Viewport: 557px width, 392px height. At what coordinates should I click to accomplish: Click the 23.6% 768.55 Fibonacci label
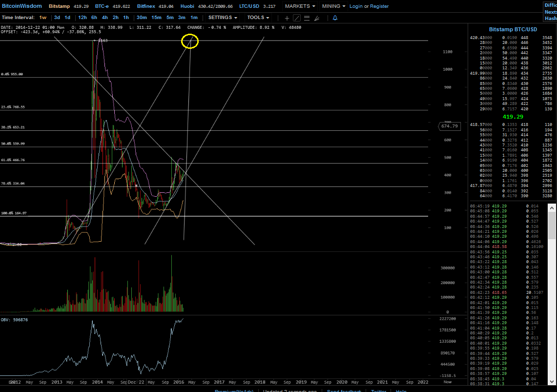click(x=13, y=107)
